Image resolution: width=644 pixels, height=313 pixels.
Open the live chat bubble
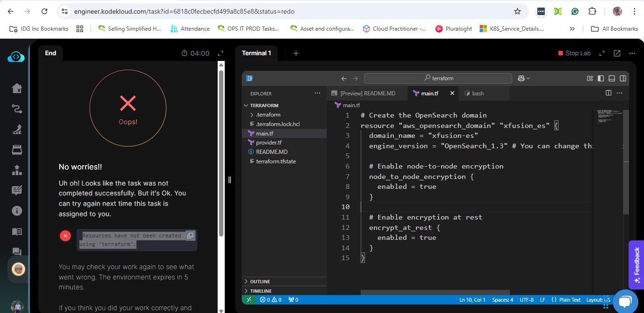(625, 301)
